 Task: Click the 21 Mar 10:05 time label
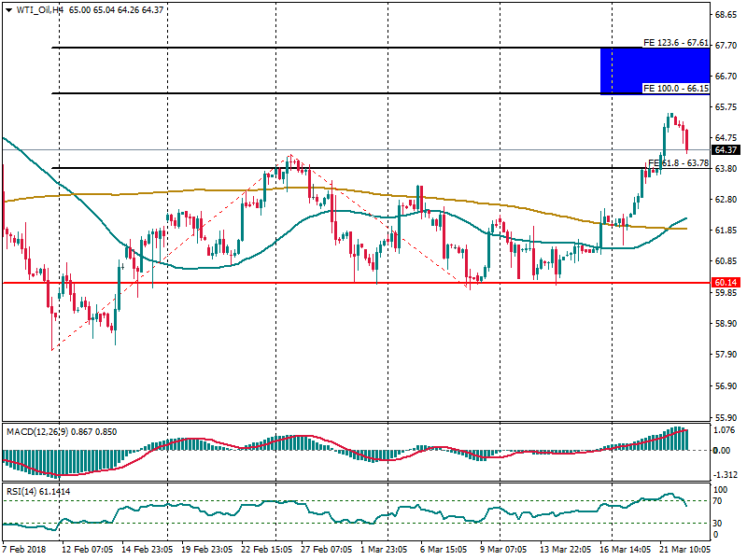tap(684, 552)
